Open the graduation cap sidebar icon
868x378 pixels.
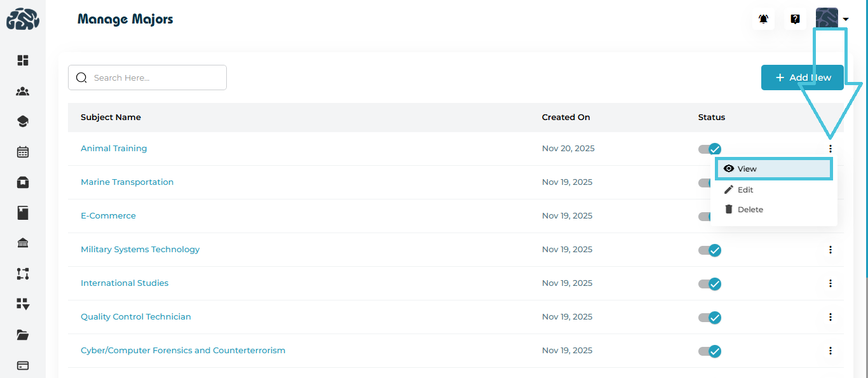coord(23,121)
